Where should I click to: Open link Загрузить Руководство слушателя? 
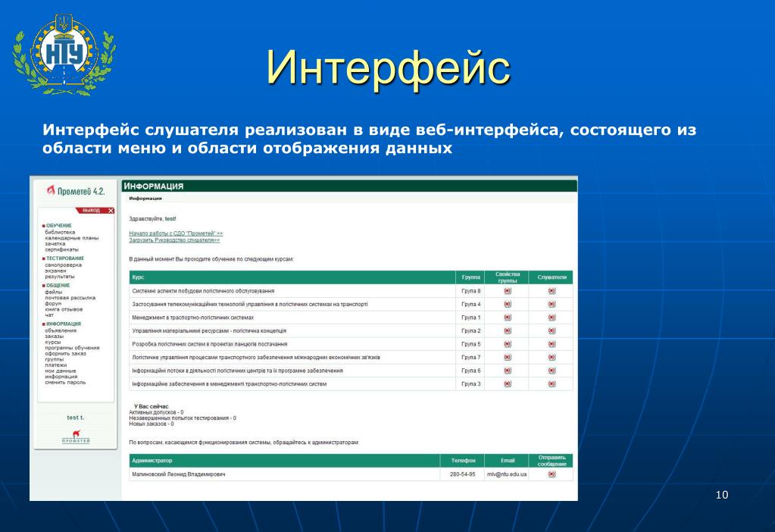coord(174,240)
